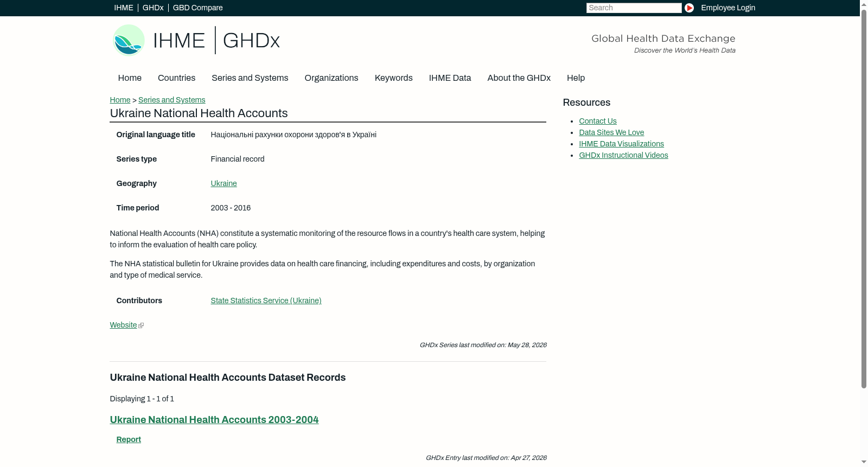Click the 'Geography' field label
This screenshot has width=868, height=467.
tap(136, 183)
